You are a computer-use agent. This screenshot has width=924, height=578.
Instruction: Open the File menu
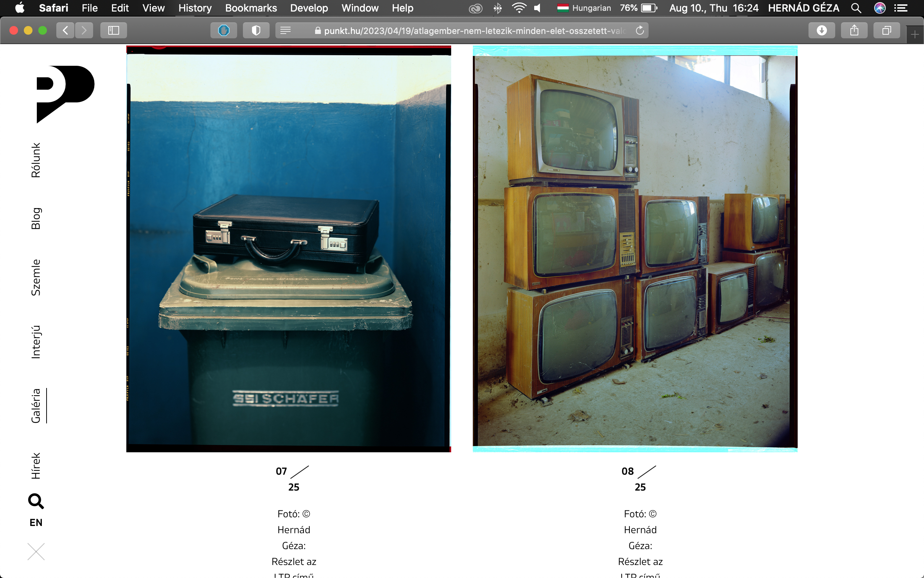90,8
